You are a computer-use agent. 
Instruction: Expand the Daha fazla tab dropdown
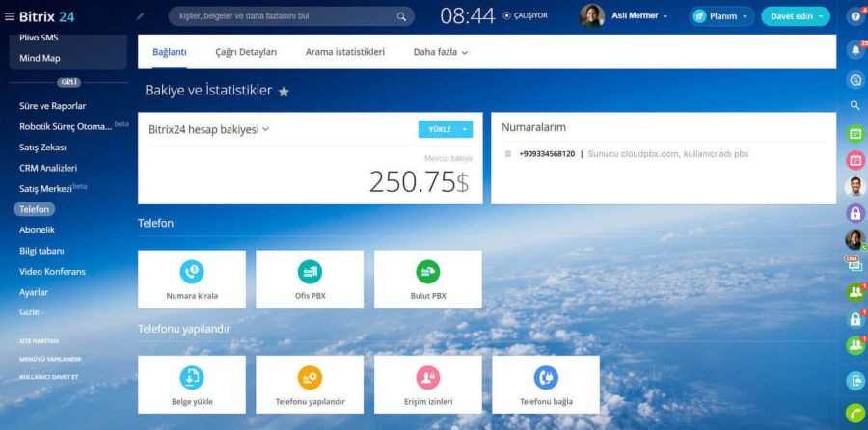pos(440,53)
